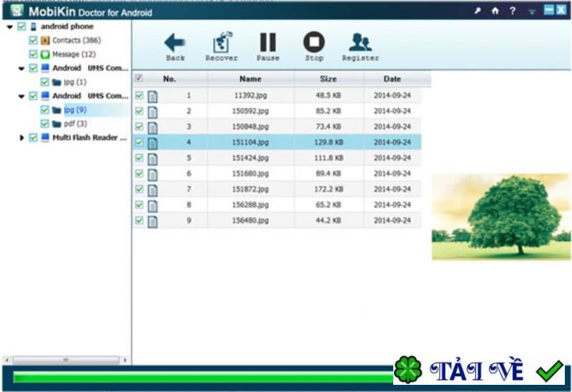
Task: Click the pdf (3) folder icon
Action: click(x=56, y=124)
